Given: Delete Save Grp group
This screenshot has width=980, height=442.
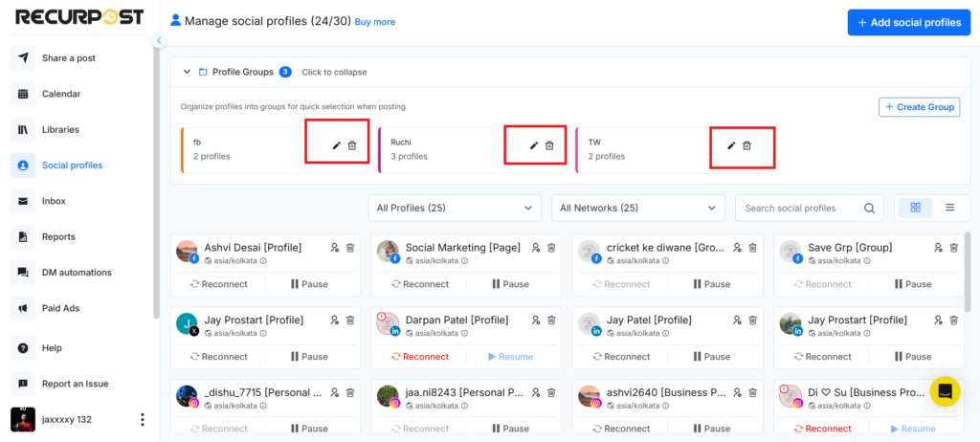Looking at the screenshot, I should point(954,248).
